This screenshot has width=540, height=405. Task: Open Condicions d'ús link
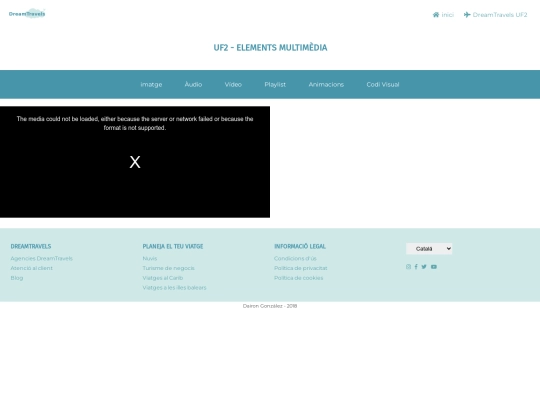(295, 258)
